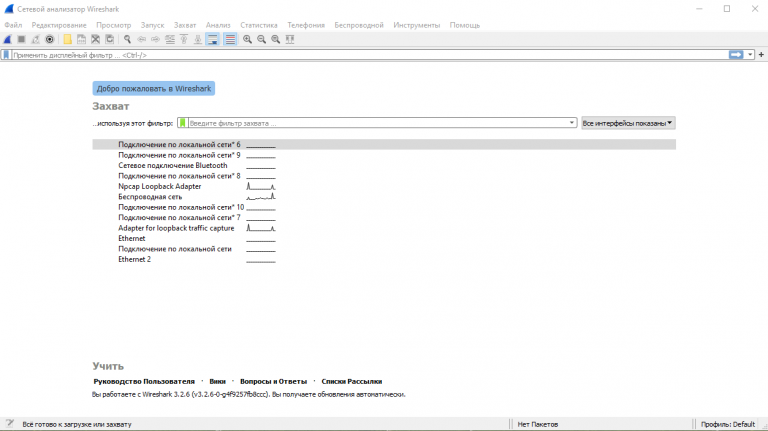Click the Беспроводная сеть traffic sparkline

pyautogui.click(x=261, y=196)
